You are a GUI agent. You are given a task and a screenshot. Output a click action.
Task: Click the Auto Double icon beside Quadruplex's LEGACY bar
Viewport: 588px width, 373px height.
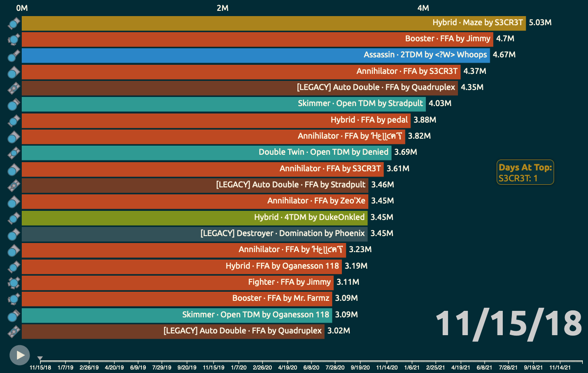(13, 87)
